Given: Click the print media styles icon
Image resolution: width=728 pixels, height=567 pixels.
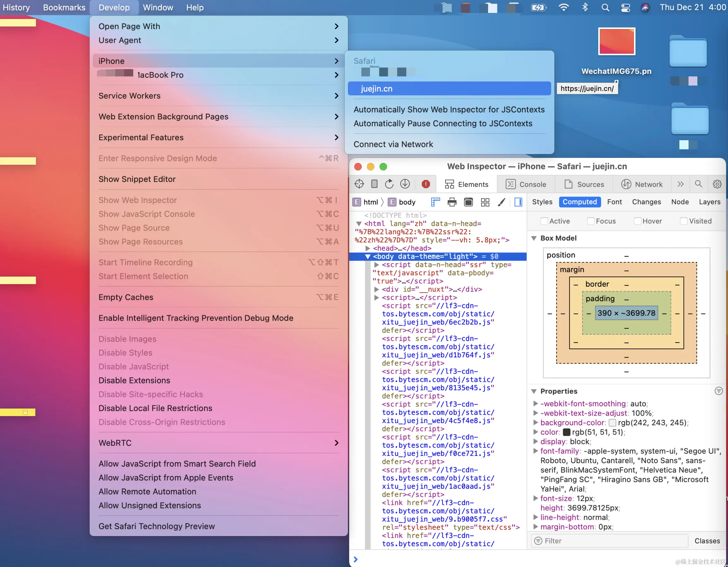Looking at the screenshot, I should coord(452,202).
